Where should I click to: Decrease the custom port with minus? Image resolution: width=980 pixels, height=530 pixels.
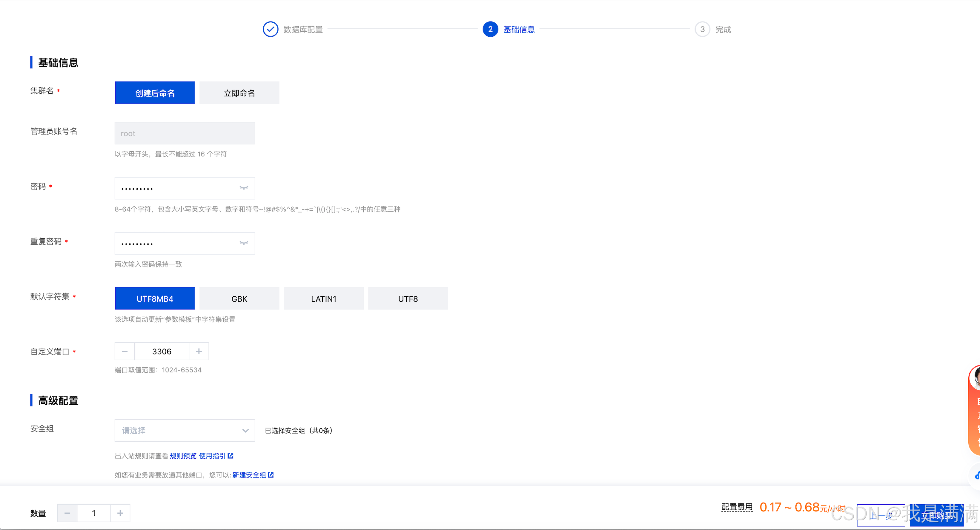point(125,351)
